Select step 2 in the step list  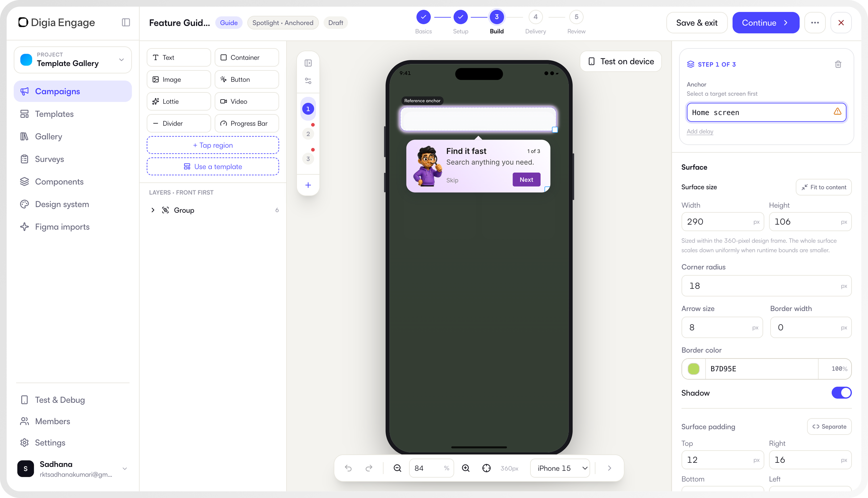coord(308,134)
